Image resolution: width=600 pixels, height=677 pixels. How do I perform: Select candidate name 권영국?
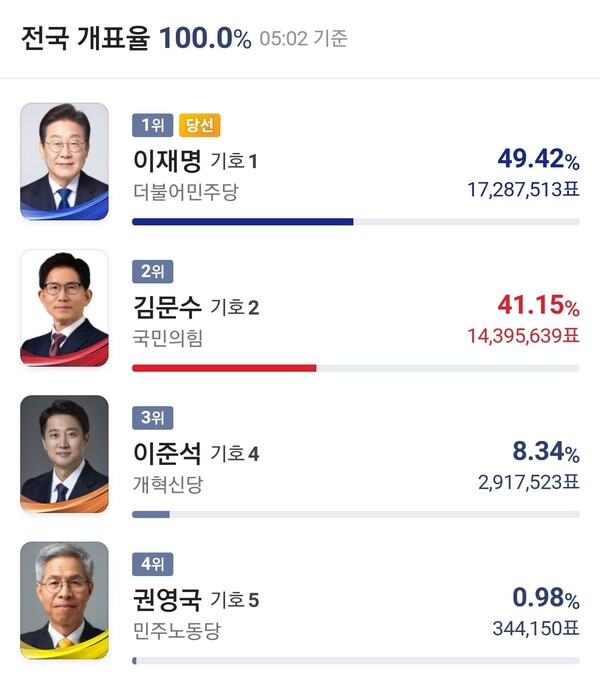167,600
